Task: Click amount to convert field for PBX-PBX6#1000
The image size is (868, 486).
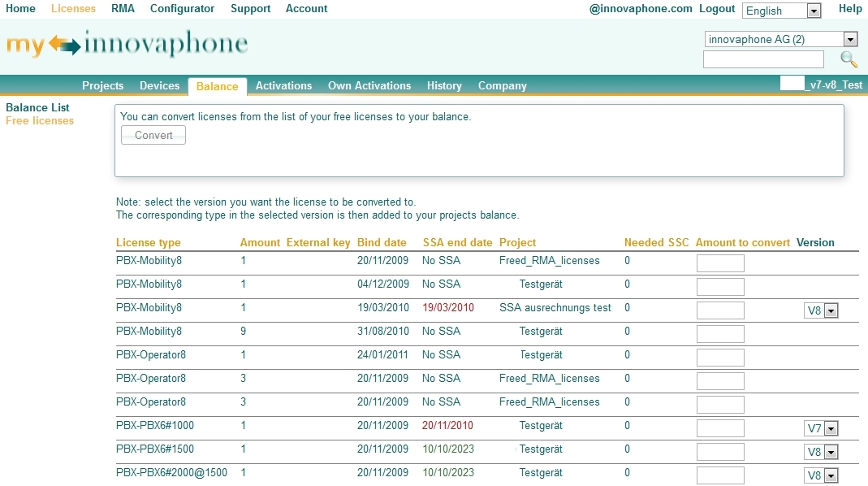Action: [720, 428]
